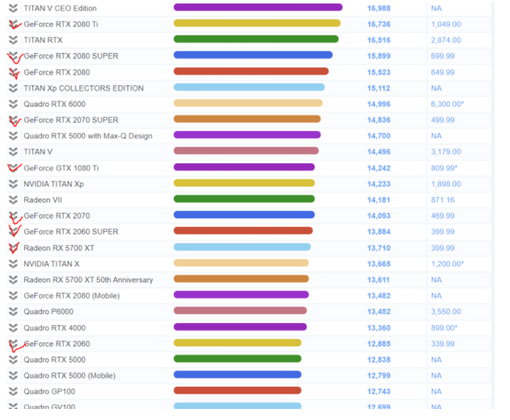Click price 1,049.00 for RTX 2080 Ti
510x420 pixels.
(x=446, y=24)
